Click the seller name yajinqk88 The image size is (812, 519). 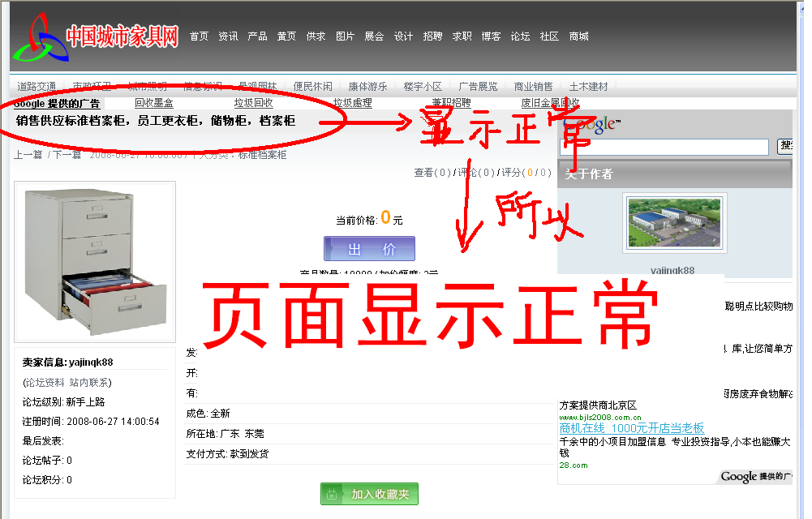coord(91,362)
